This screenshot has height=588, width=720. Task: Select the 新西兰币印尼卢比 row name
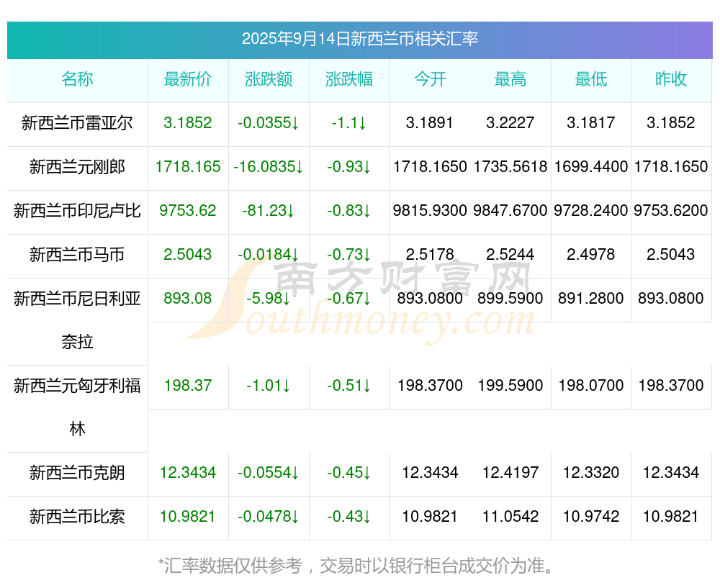click(77, 211)
